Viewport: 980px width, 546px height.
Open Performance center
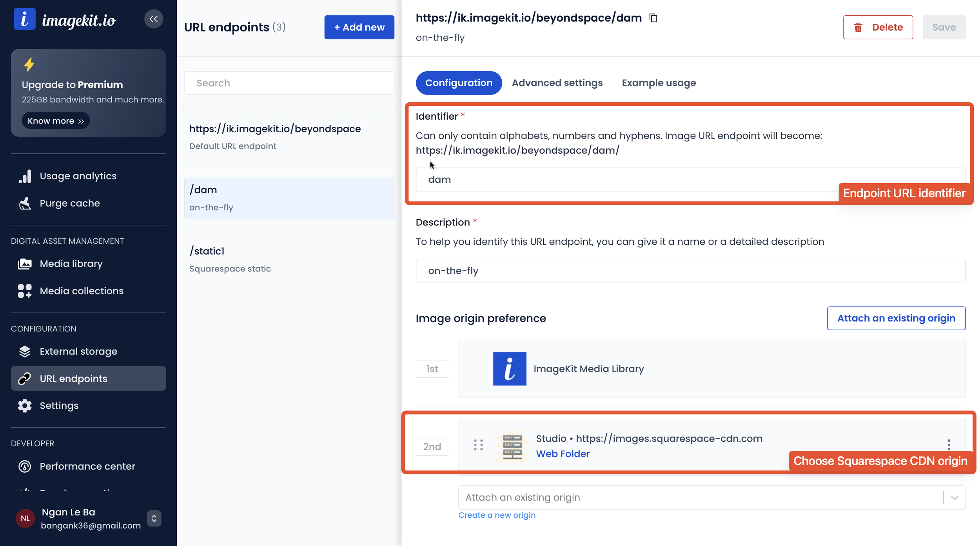(87, 466)
